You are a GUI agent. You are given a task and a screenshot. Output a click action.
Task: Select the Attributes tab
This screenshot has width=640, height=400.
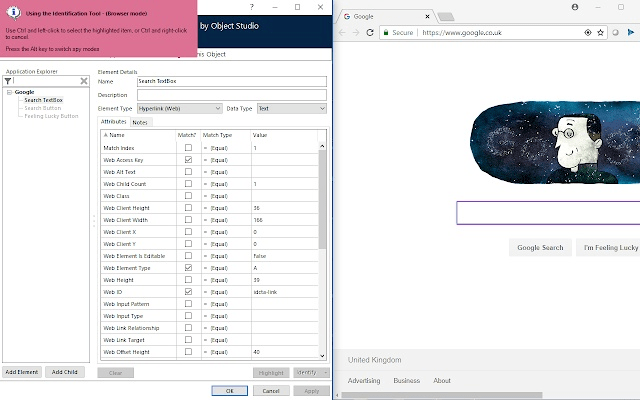pos(113,122)
